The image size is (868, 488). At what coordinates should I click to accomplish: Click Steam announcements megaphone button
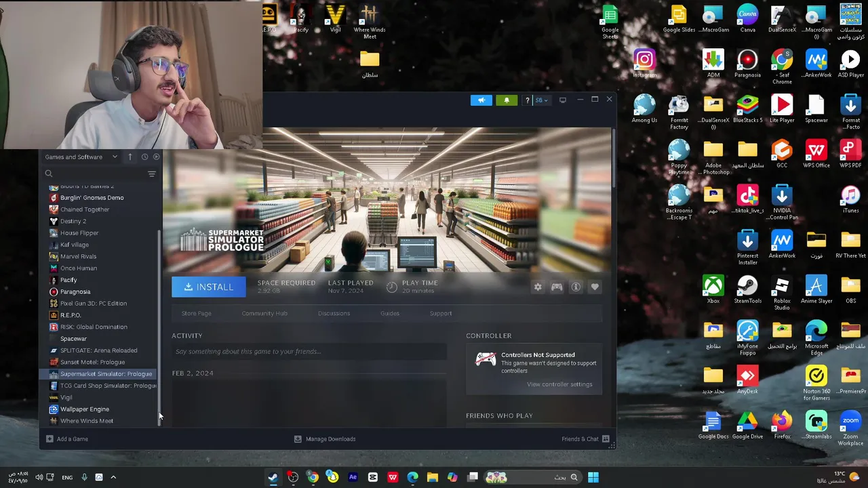(481, 100)
